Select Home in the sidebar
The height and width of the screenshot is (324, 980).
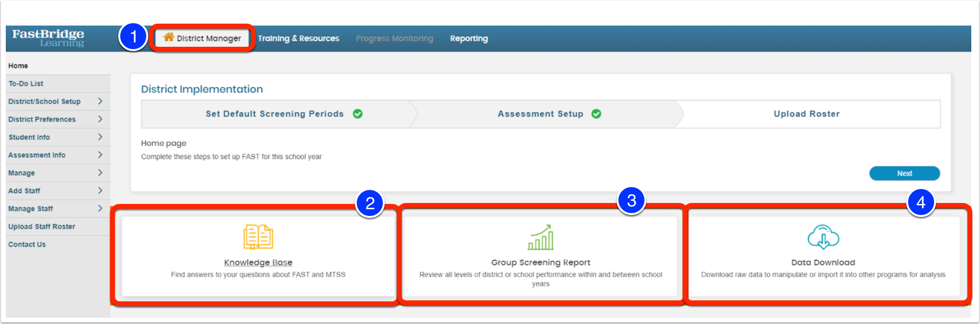coord(18,66)
